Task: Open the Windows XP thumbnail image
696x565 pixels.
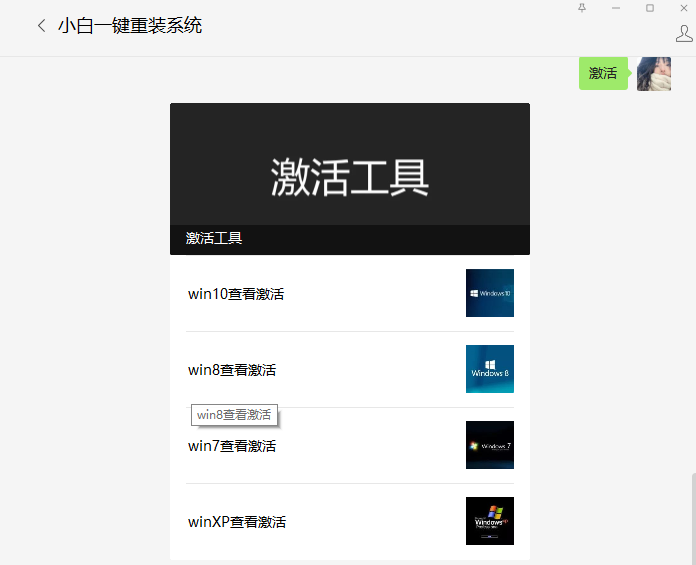Action: 489,521
